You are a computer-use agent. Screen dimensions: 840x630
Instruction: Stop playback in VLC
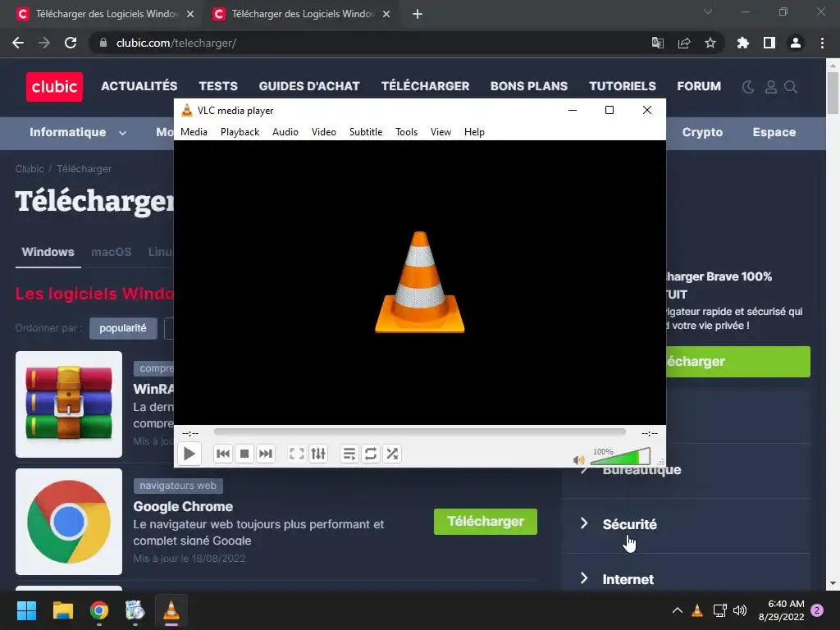pyautogui.click(x=244, y=454)
